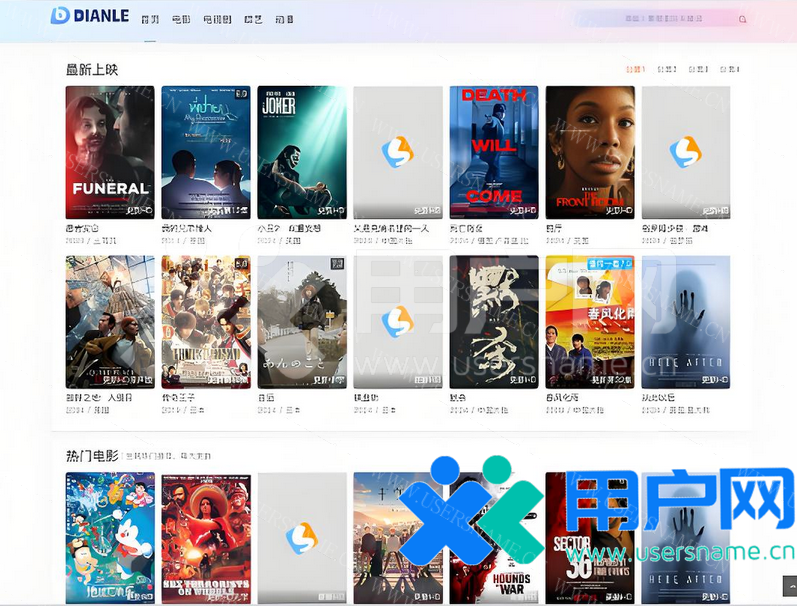Click the DIANLE logo in header
The width and height of the screenshot is (797, 606).
(90, 16)
